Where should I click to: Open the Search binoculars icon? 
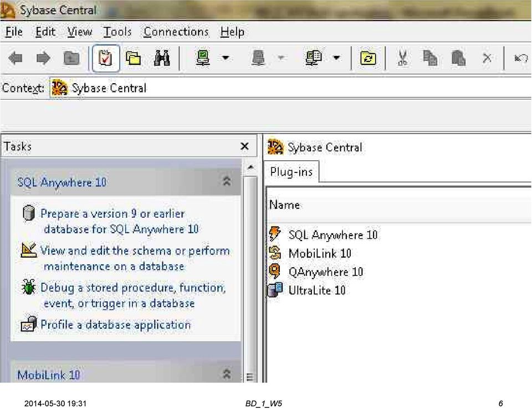point(162,58)
